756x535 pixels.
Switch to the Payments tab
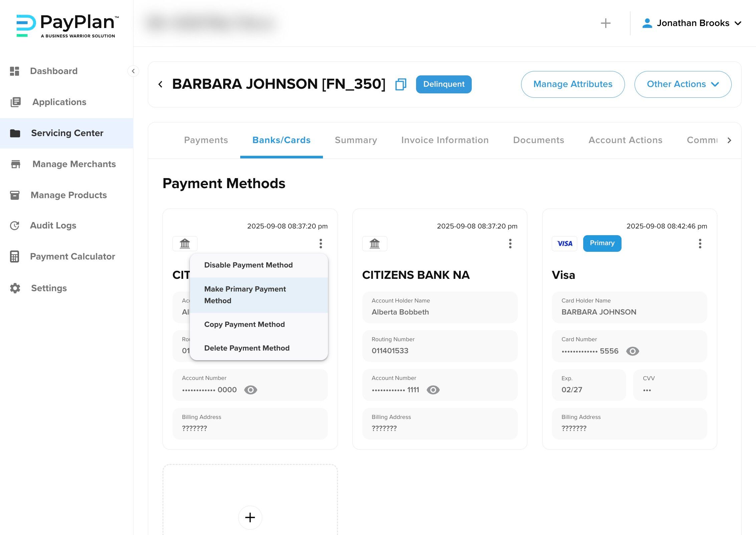coord(206,140)
